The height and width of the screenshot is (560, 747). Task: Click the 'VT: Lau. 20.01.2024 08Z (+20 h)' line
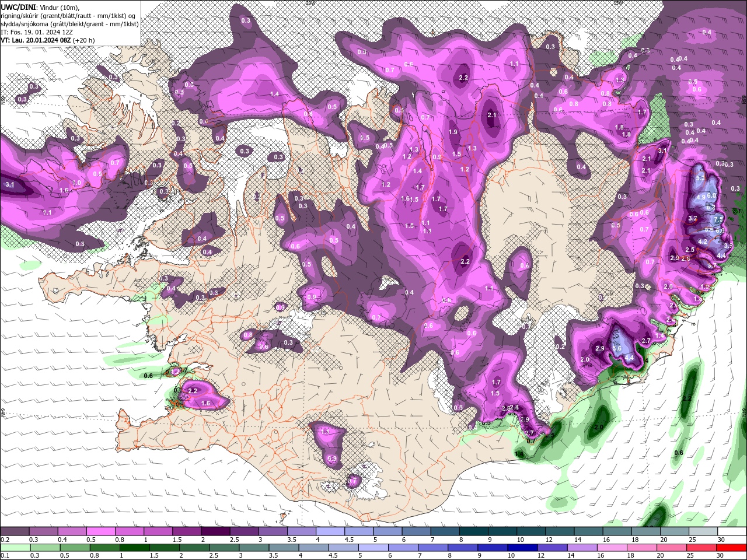(47, 40)
